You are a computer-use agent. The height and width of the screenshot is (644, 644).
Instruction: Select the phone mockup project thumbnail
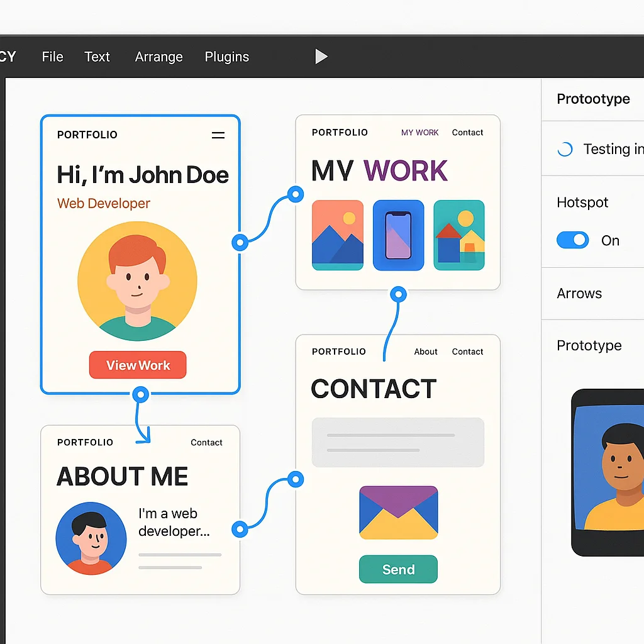pos(398,235)
